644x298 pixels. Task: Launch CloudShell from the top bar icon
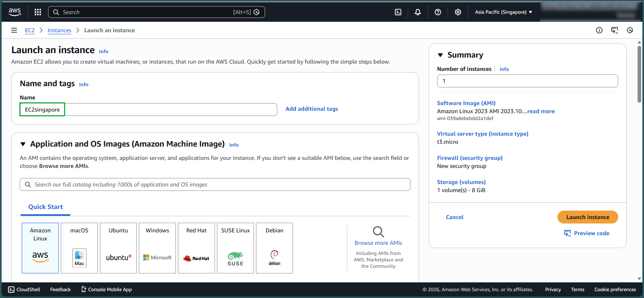tap(398, 12)
